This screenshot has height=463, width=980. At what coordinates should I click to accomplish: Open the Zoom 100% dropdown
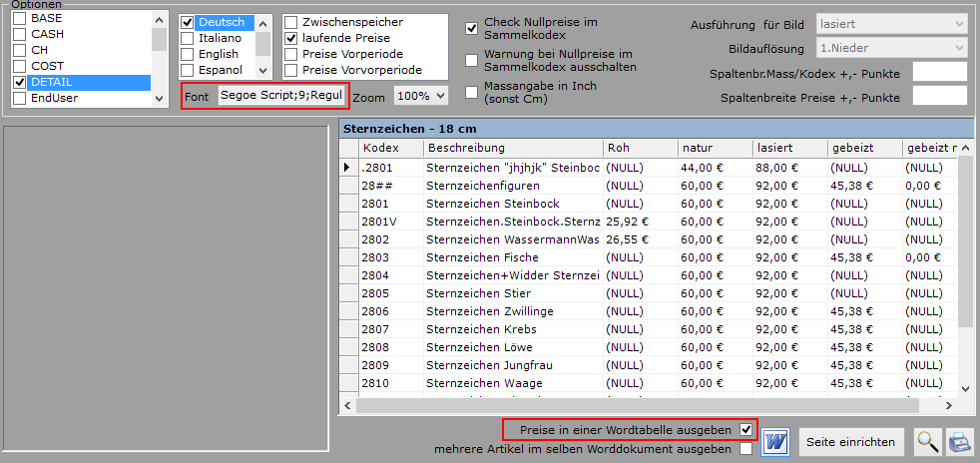tap(420, 96)
